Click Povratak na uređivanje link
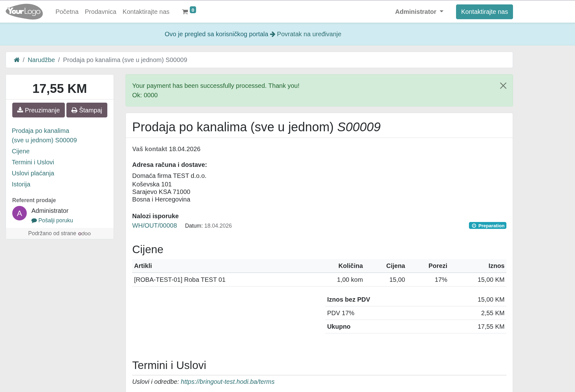Viewport: 575px width, 392px height. [x=309, y=34]
